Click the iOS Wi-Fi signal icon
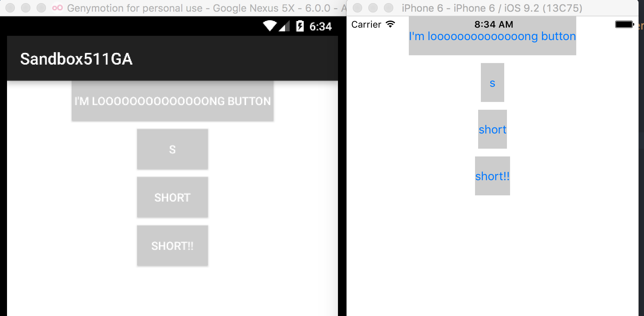Viewport: 644px width, 316px height. pyautogui.click(x=390, y=24)
